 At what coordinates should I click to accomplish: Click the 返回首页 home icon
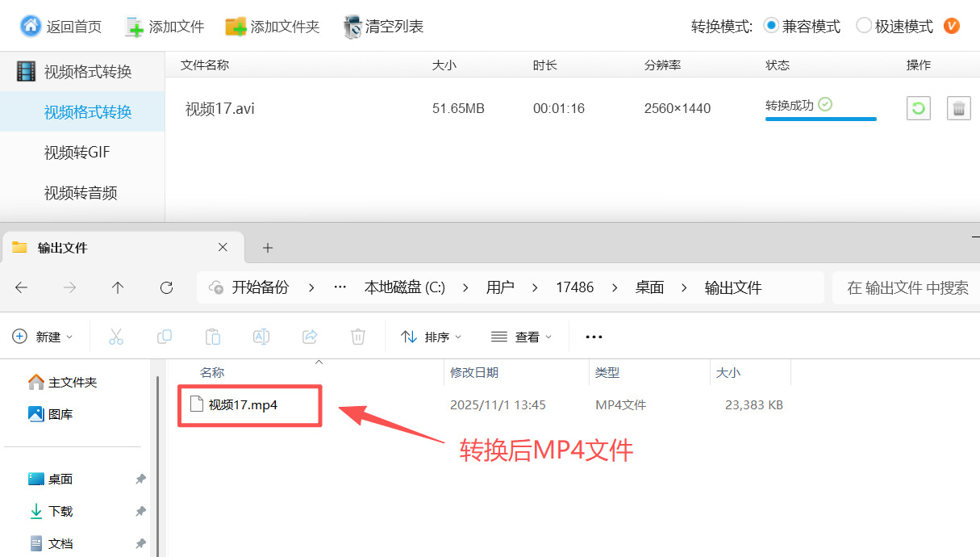pyautogui.click(x=30, y=26)
